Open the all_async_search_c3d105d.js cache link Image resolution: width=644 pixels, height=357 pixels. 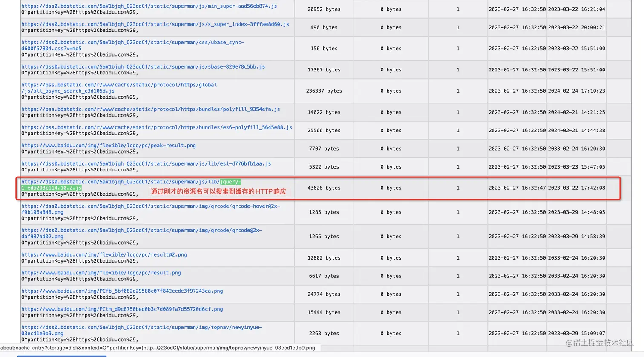pyautogui.click(x=119, y=88)
